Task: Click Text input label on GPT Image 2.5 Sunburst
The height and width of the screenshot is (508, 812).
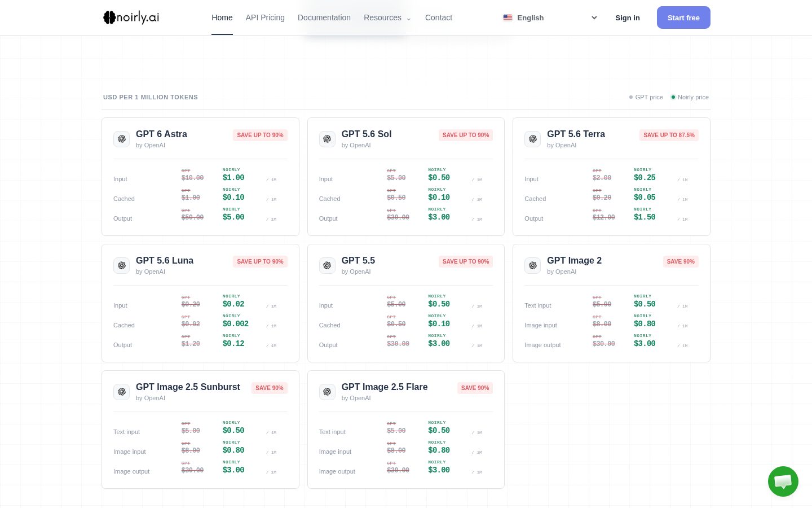Action: point(126,432)
